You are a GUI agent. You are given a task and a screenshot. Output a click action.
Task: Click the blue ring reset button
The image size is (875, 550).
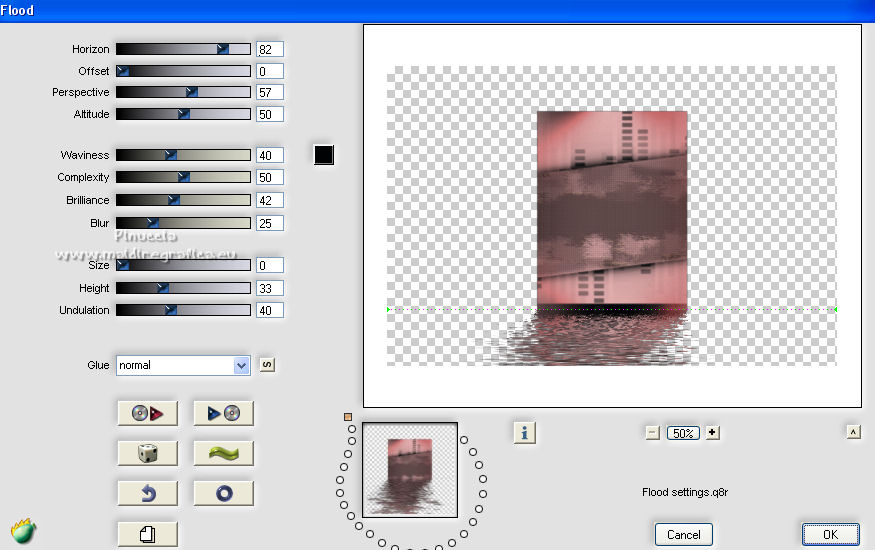click(224, 494)
